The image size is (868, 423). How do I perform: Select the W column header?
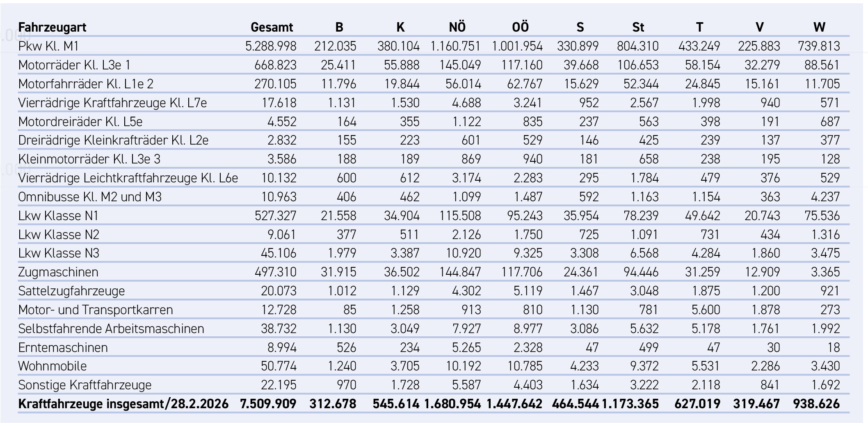tap(819, 27)
